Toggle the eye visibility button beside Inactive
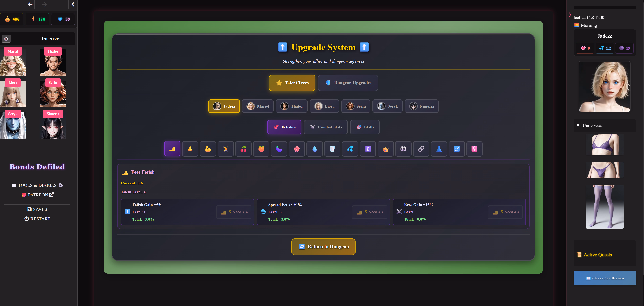 [6, 39]
